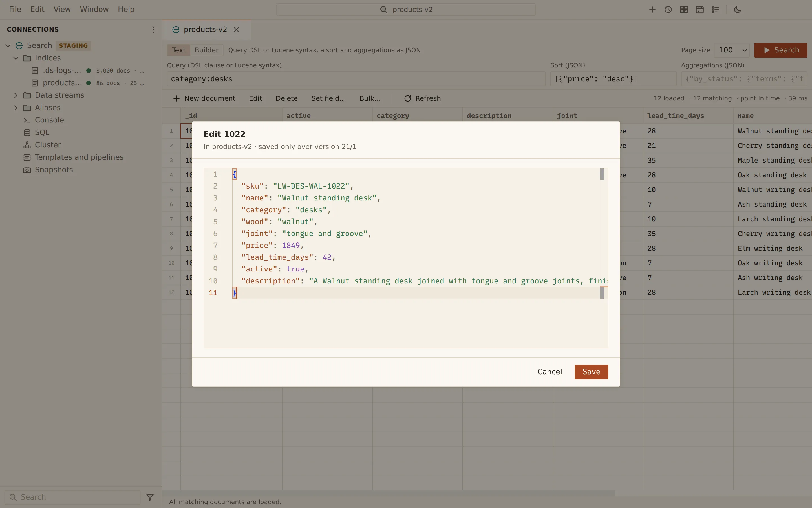Viewport: 812px width, 508px height.
Task: Click the query field containing category:desks
Action: pyautogui.click(x=356, y=79)
